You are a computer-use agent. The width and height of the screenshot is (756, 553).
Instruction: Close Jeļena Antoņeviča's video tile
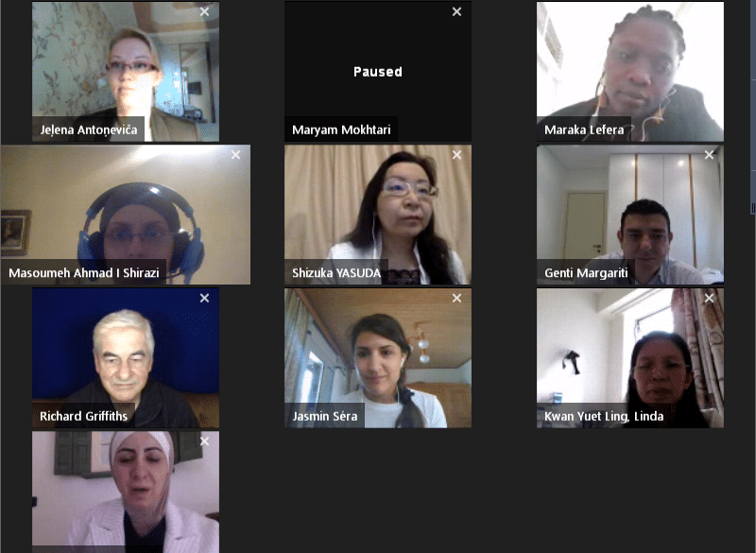[x=204, y=11]
